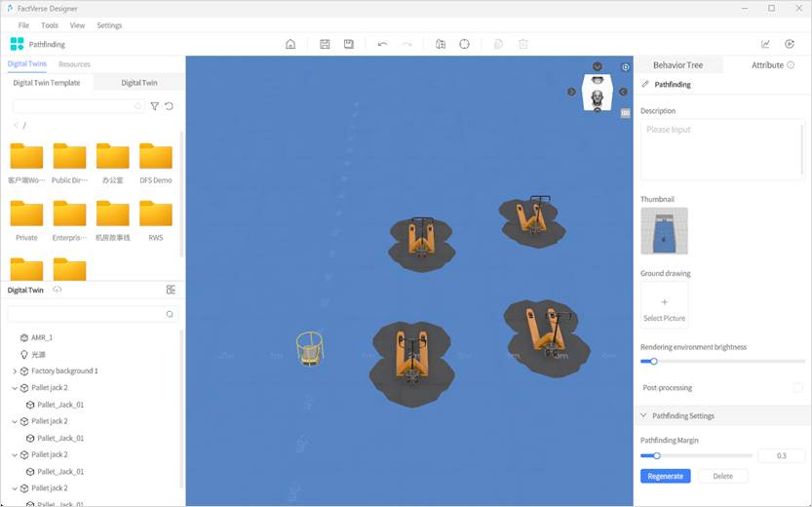Click the crosshair focus icon in the toolbar
The image size is (812, 507).
464,44
